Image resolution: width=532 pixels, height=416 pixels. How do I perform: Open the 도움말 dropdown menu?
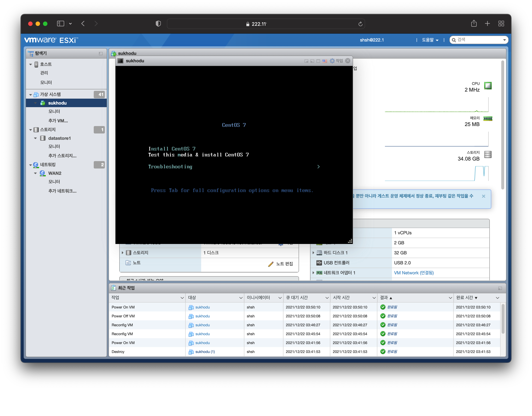click(x=430, y=40)
